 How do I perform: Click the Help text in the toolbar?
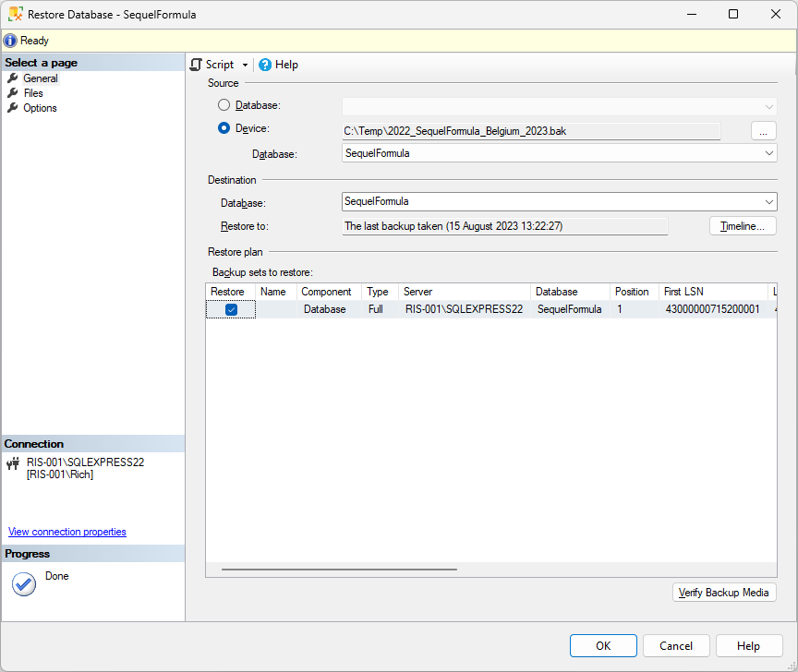tap(286, 65)
